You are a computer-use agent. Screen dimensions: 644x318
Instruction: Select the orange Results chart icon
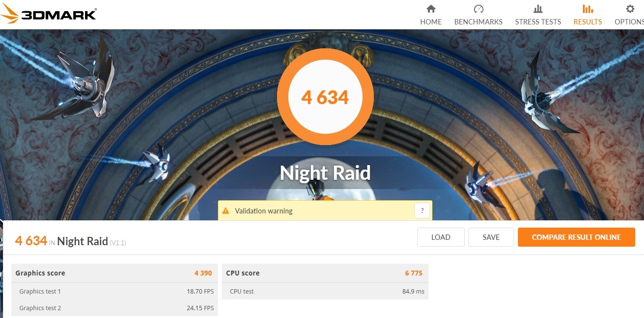tap(588, 9)
